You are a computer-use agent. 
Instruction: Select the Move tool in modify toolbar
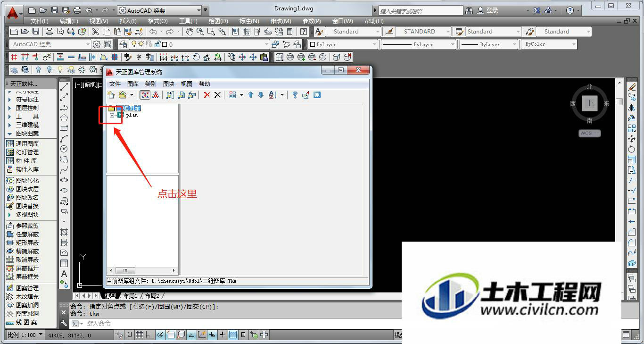pos(632,139)
